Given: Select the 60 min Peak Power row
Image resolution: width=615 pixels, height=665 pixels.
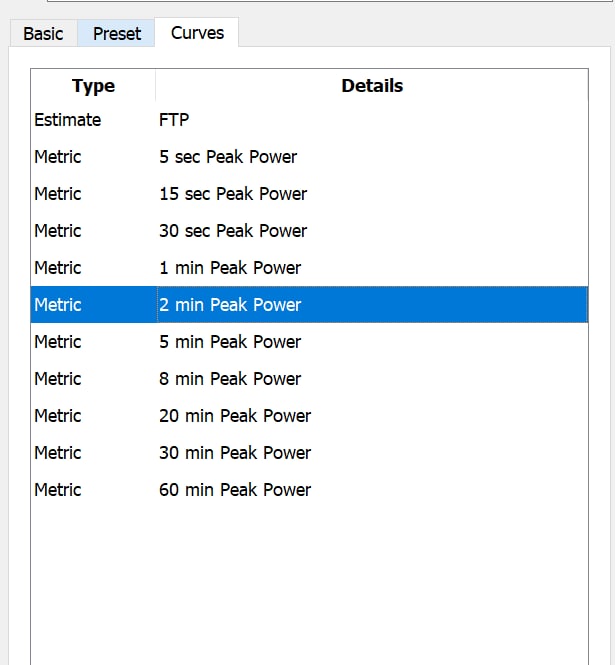Looking at the screenshot, I should tap(309, 489).
